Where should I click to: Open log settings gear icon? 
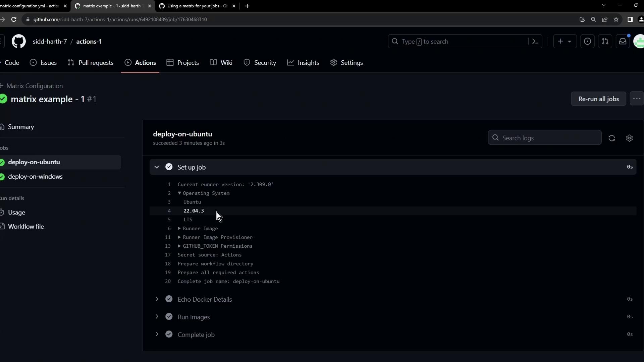click(630, 138)
